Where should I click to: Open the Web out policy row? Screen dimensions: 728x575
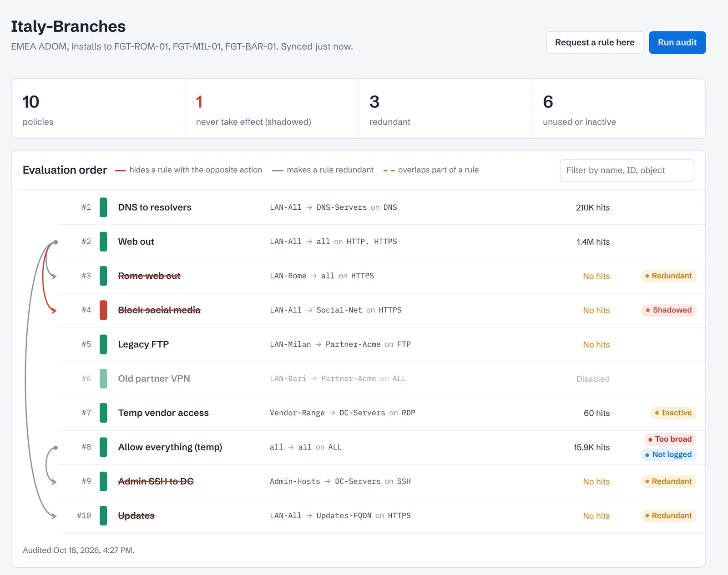click(382, 242)
